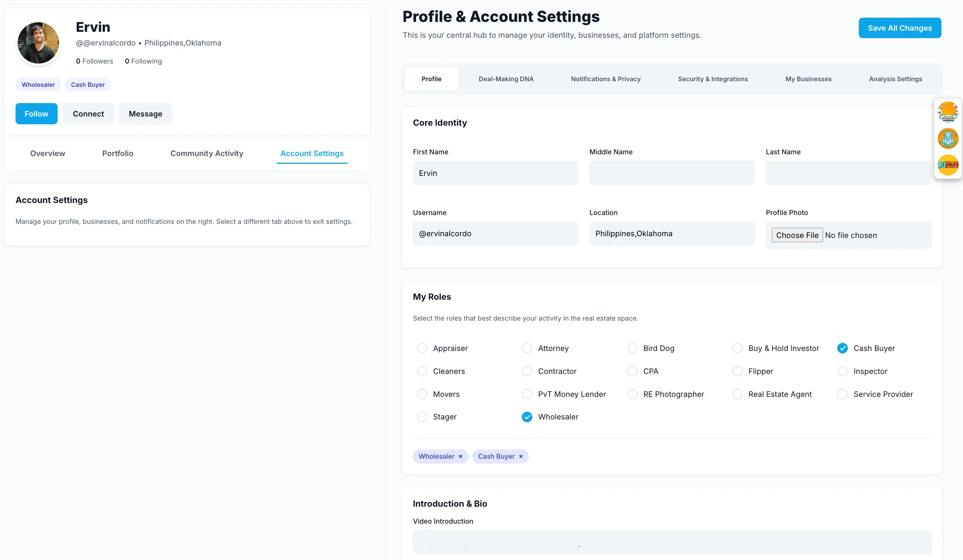The image size is (963, 560).
Task: Enable the Appraiser role
Action: point(422,348)
